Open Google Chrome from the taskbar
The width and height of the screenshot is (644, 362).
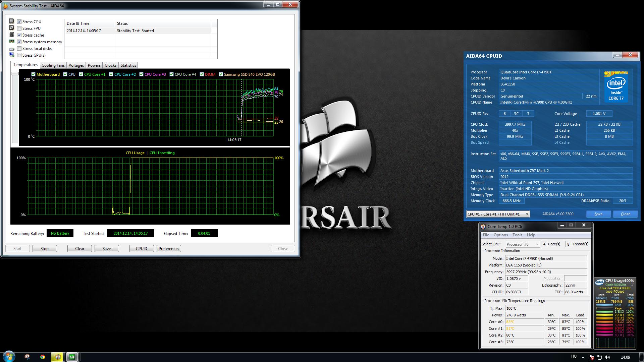(x=43, y=357)
